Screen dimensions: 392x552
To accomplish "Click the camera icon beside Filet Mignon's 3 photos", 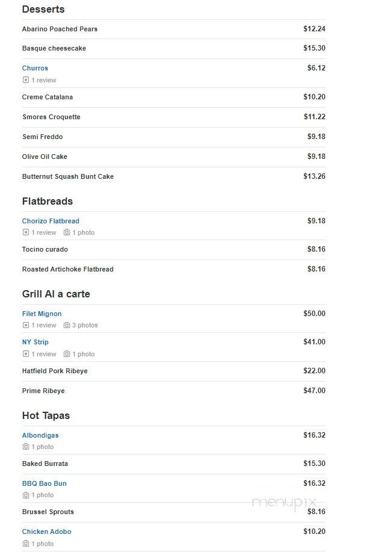I will (67, 325).
